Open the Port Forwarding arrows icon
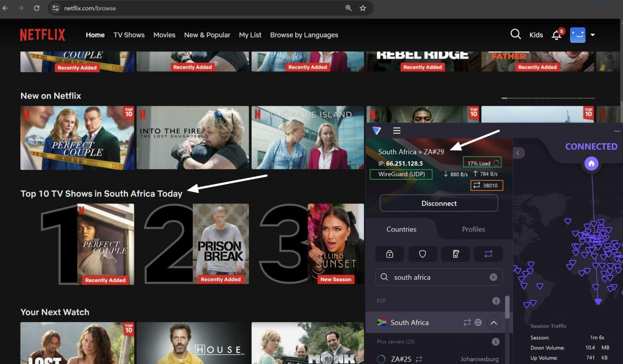 tap(488, 254)
